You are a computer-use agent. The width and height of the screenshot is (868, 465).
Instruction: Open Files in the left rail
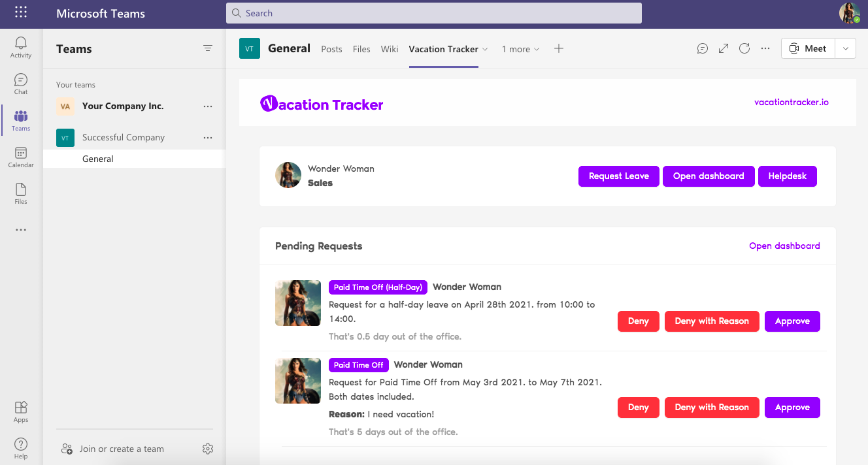[21, 193]
